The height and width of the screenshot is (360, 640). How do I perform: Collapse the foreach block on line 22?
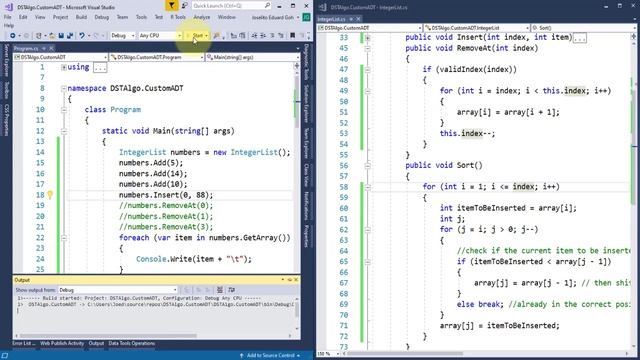click(64, 238)
